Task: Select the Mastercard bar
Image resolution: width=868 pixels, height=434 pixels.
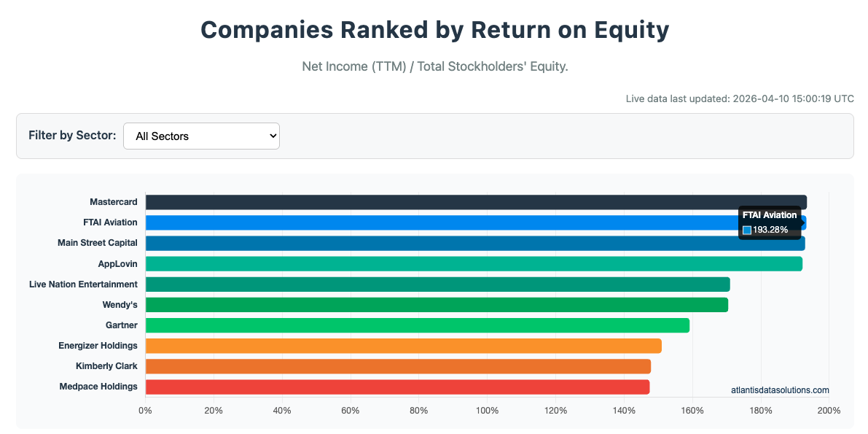Action: 474,201
